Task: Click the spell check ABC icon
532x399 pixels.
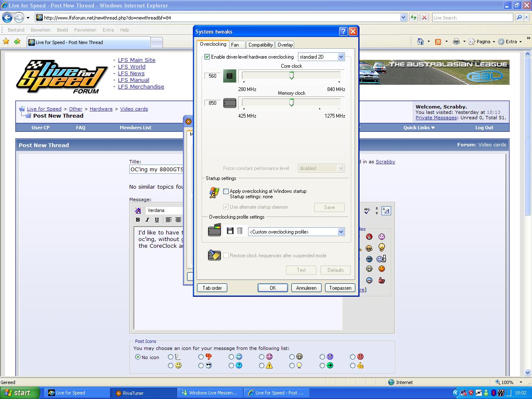Action: pyautogui.click(x=367, y=211)
